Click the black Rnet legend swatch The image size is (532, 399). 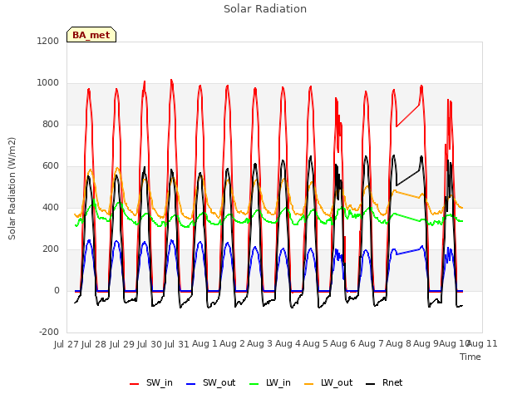(371, 384)
